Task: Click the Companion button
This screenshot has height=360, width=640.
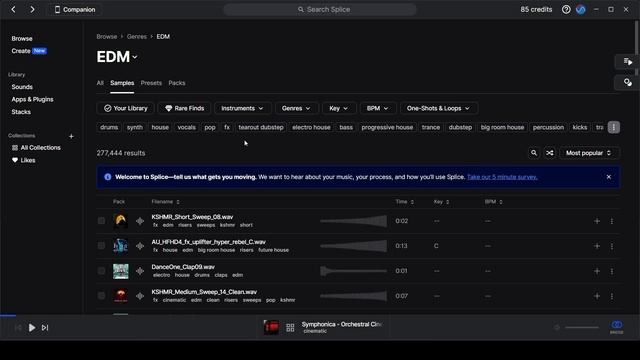Action: [x=75, y=9]
